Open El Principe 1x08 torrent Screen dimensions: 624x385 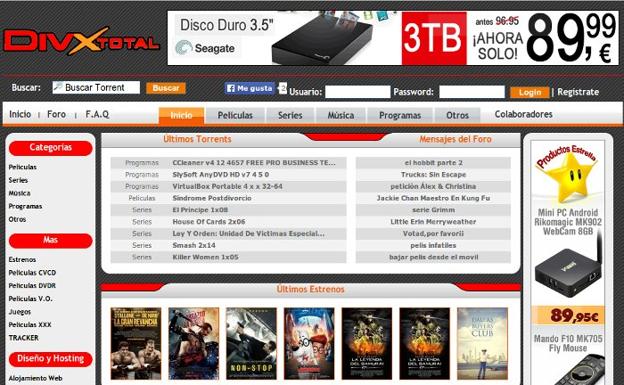(200, 210)
